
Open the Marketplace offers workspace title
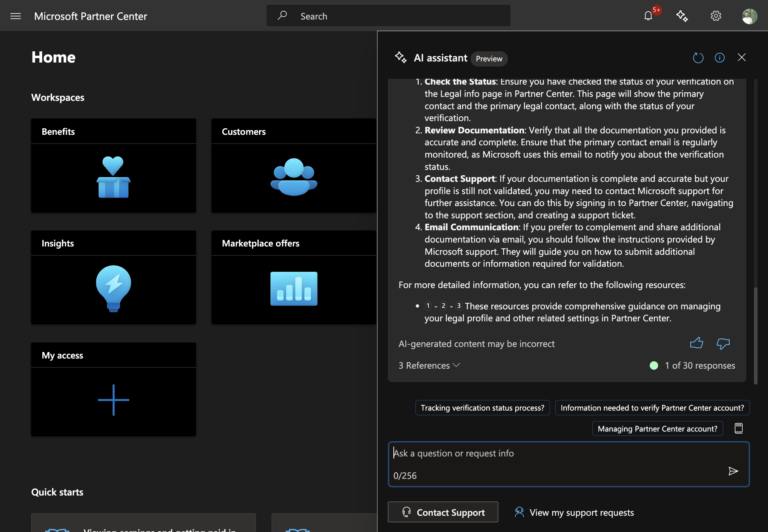[x=261, y=243]
